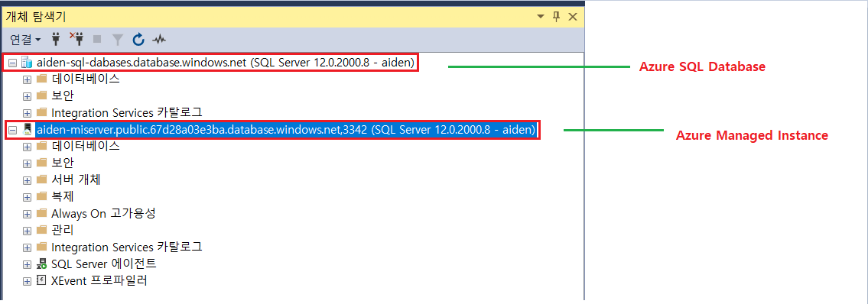The image size is (868, 304).
Task: Refresh the Object Explorer tree
Action: click(138, 39)
